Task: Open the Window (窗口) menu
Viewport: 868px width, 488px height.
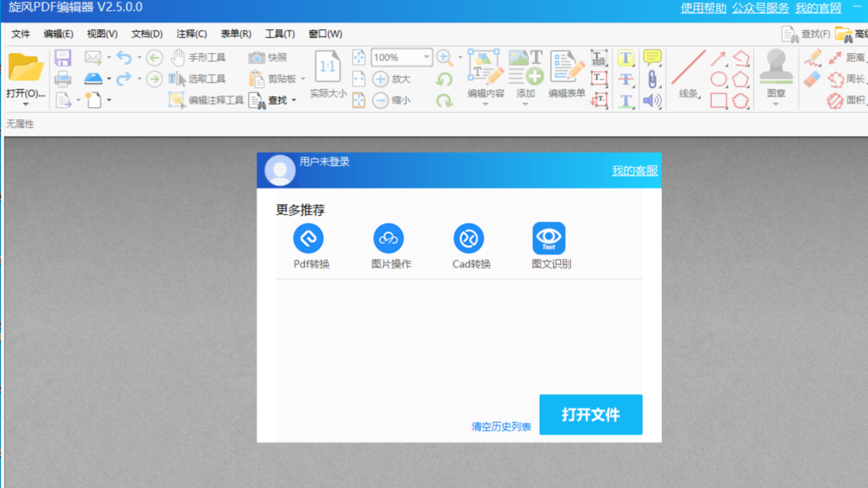Action: coord(325,34)
